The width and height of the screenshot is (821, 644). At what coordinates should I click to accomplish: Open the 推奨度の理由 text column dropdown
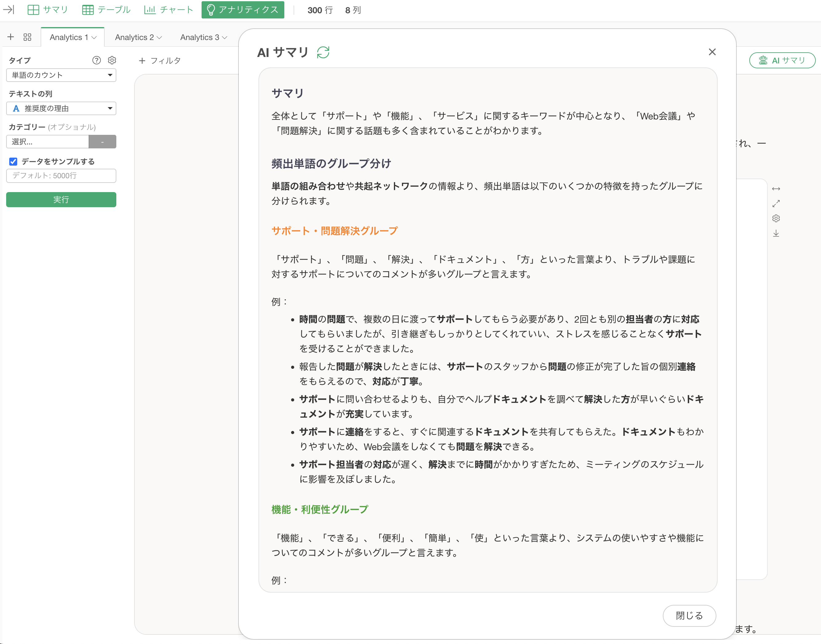tap(61, 109)
